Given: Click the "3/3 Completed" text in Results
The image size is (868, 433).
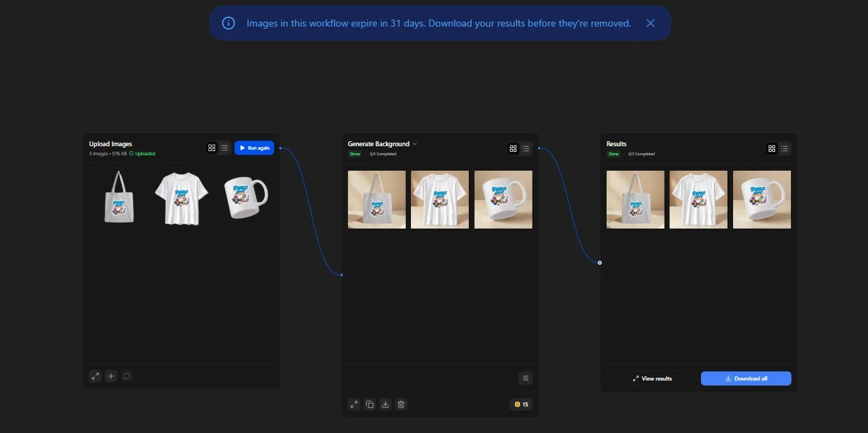Looking at the screenshot, I should pos(642,154).
